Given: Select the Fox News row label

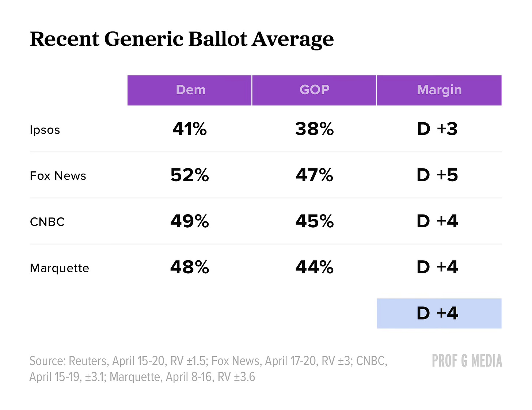Looking at the screenshot, I should [58, 176].
